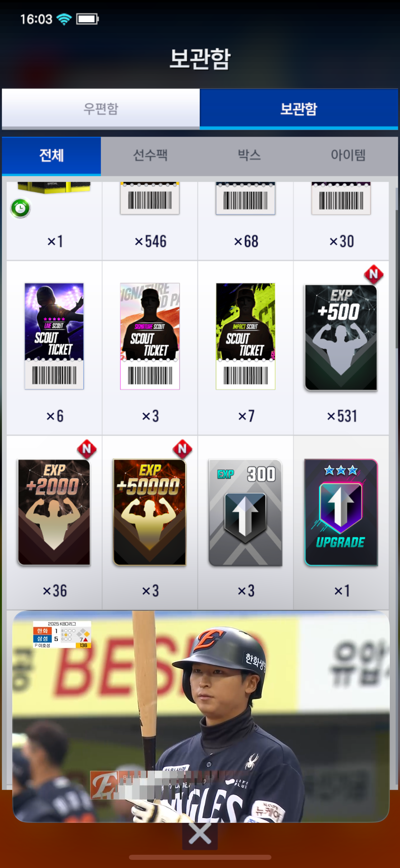Filter by 선수팩 category
400x868 pixels.
(150, 156)
